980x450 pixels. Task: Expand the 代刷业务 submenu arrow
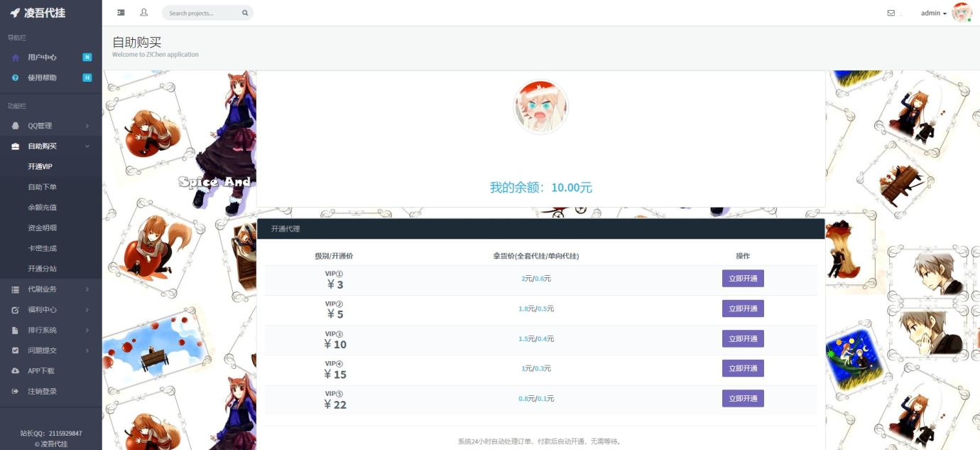coord(87,289)
